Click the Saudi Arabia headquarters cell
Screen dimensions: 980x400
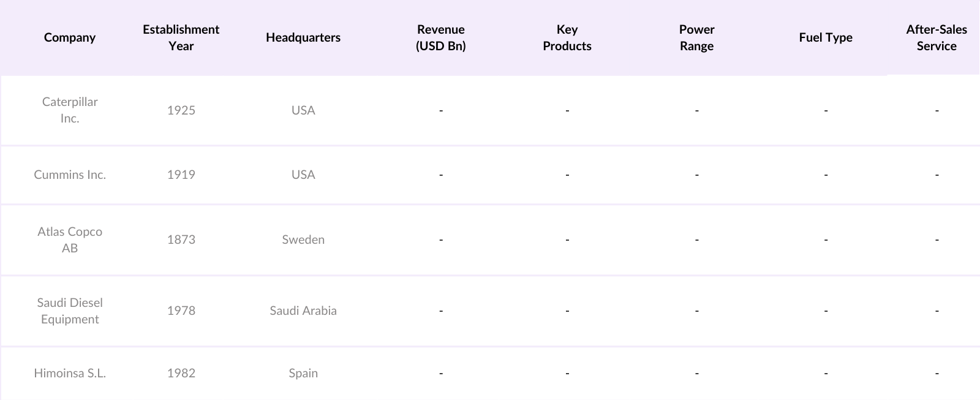[303, 311]
